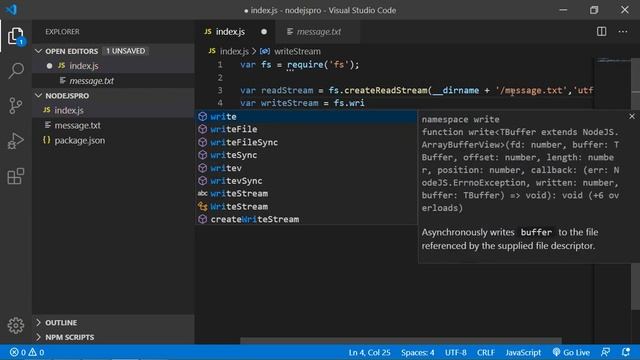
Task: Click the warnings count icon in status bar
Action: tap(32, 352)
